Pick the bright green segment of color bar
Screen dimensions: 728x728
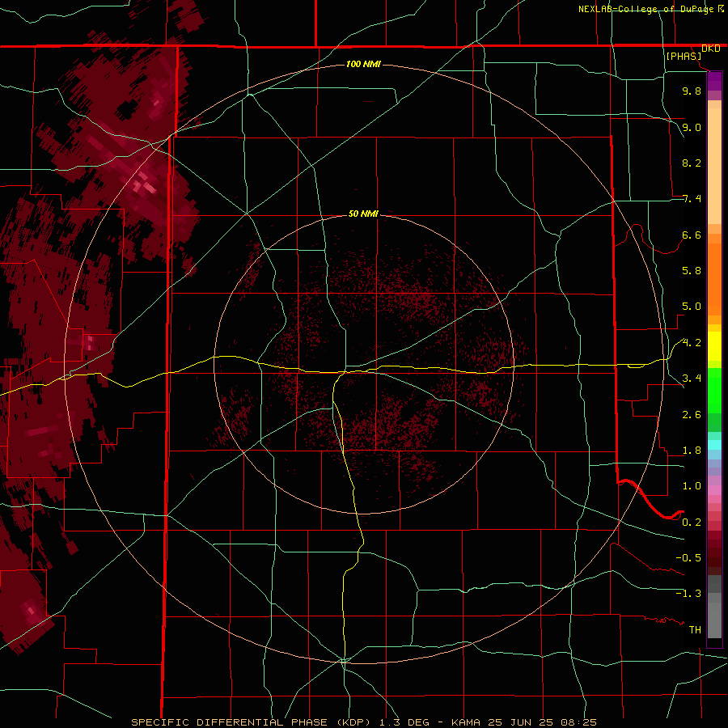click(x=714, y=390)
